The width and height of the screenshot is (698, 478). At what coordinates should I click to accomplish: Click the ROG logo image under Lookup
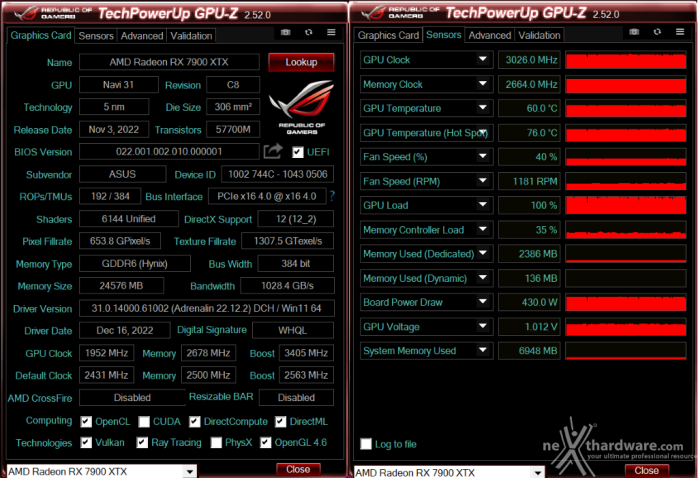click(x=302, y=107)
